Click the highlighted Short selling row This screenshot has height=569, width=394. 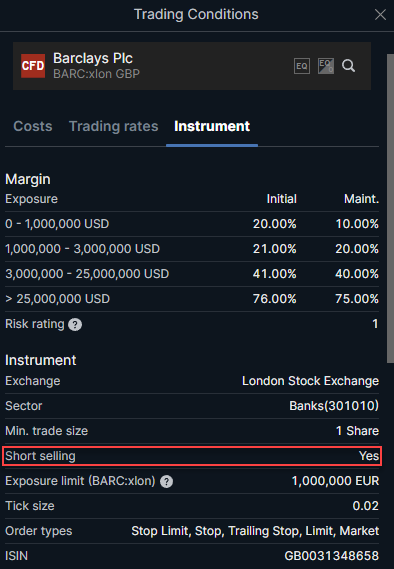click(192, 456)
